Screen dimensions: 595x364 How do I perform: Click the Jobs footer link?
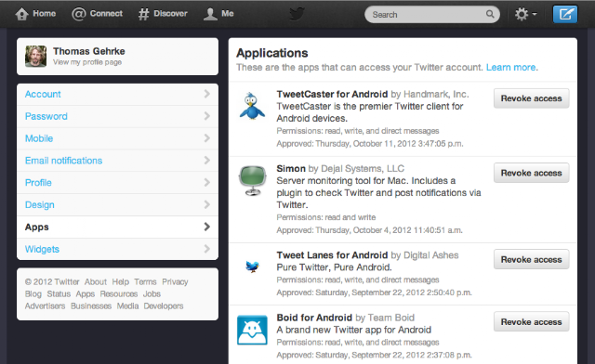click(152, 293)
